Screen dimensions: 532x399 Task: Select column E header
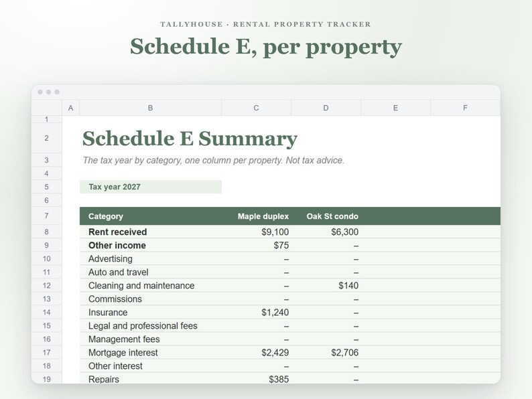click(395, 108)
